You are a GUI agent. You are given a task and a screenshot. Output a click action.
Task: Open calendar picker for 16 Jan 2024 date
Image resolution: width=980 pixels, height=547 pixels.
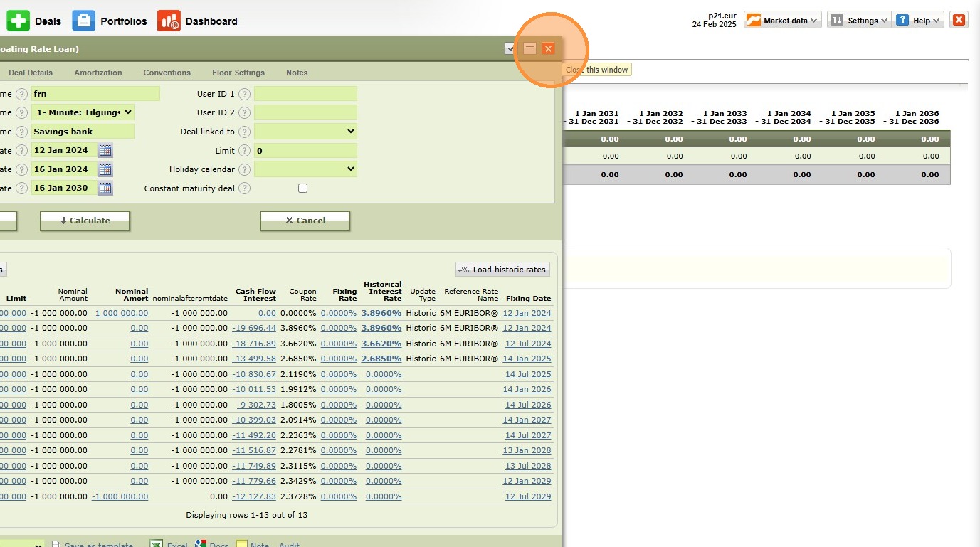105,169
